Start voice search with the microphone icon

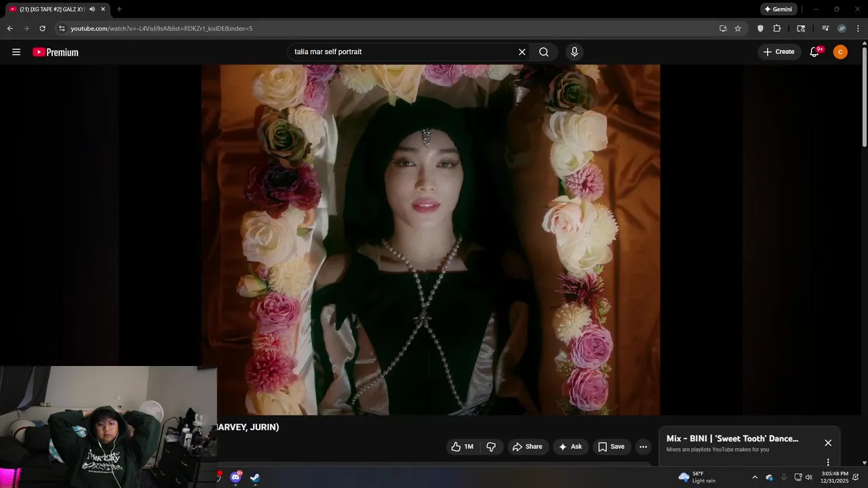click(x=574, y=52)
